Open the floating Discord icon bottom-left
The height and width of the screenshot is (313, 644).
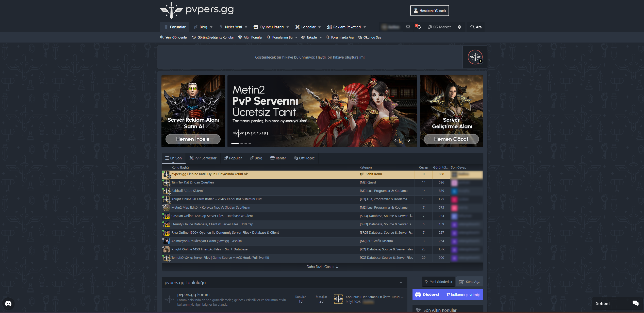click(8, 304)
